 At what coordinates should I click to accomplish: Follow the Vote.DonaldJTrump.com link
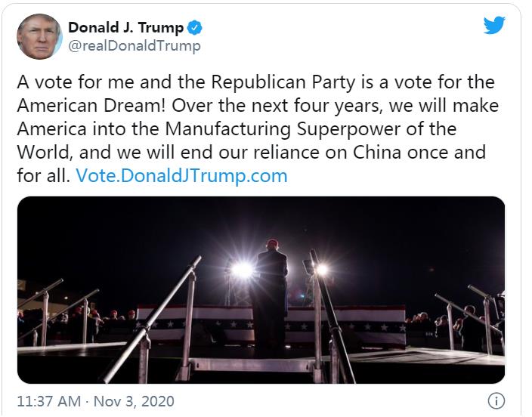coord(182,176)
